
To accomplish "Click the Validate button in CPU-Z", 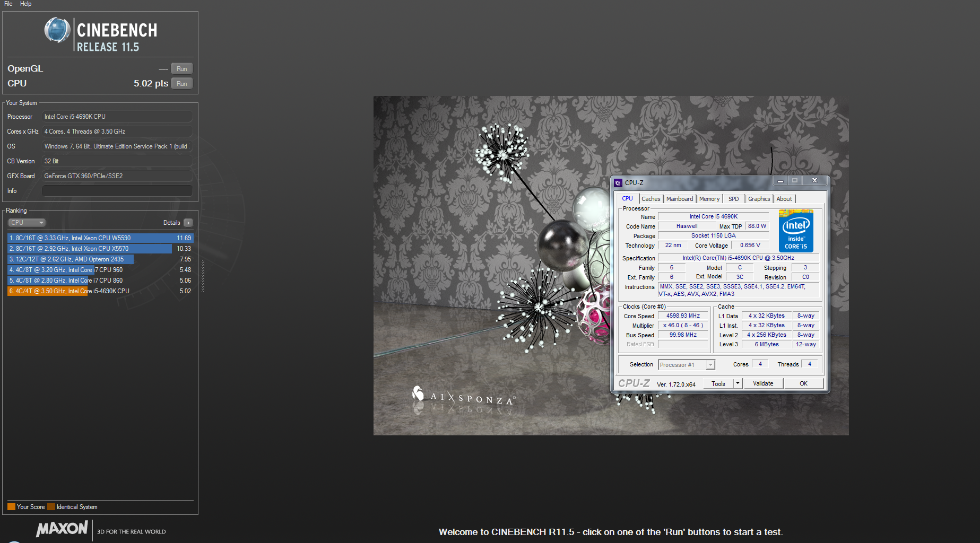I will 763,384.
